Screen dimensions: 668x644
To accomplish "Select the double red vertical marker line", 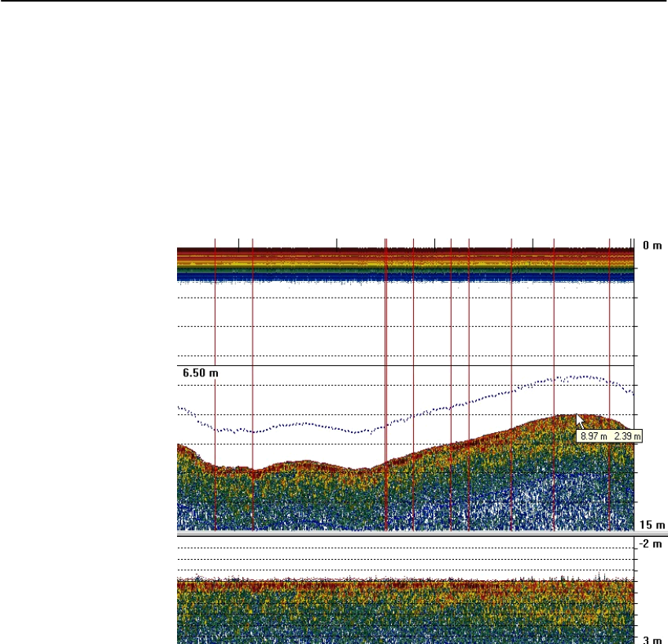I will point(386,383).
